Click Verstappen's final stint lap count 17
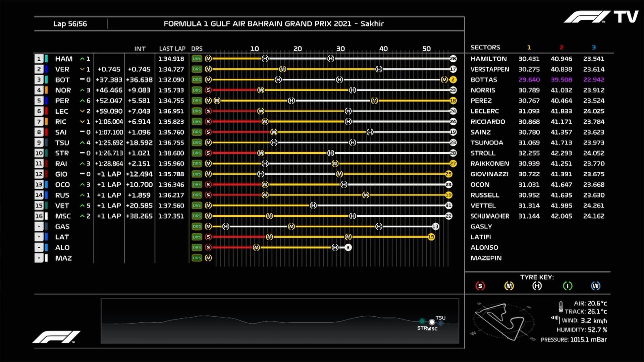This screenshot has height=362, width=644. [x=453, y=69]
